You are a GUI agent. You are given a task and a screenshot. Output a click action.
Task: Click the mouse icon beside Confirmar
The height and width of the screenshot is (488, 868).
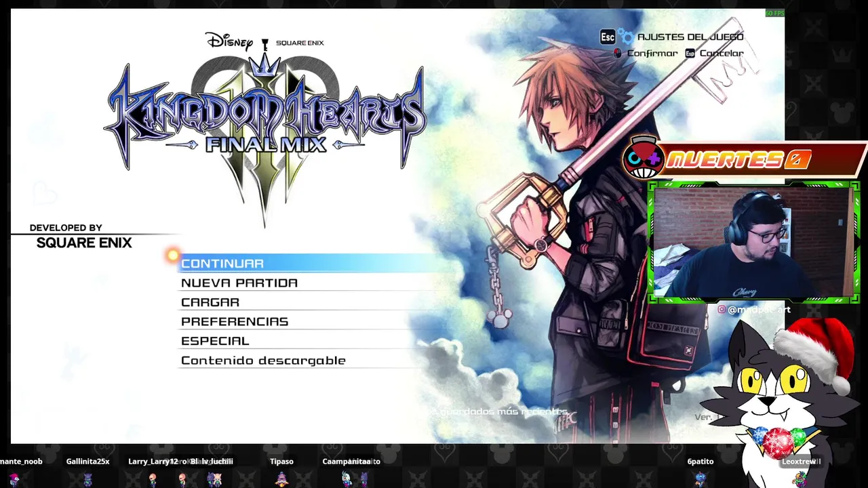(617, 53)
